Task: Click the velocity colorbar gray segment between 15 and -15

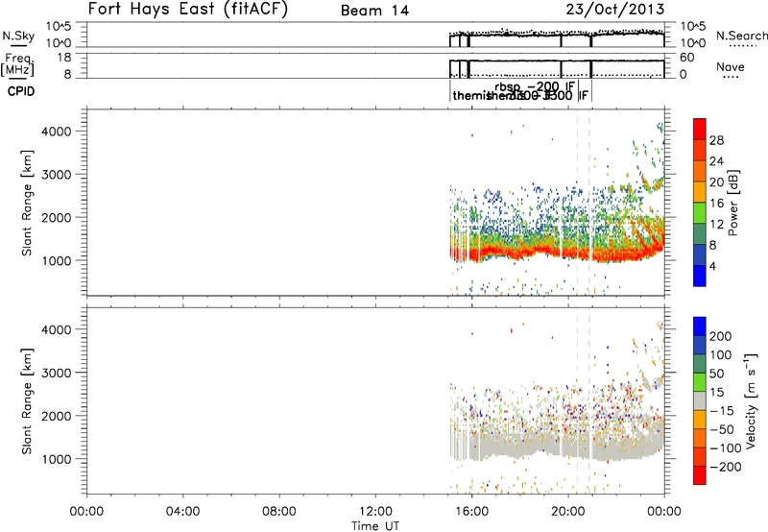Action: (x=700, y=400)
